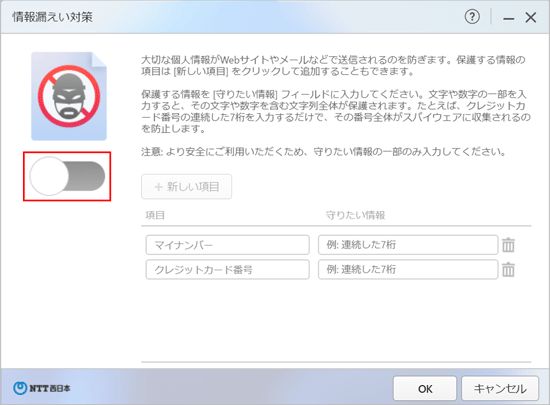Click the 注意 note text line
The width and height of the screenshot is (550, 405).
(324, 152)
